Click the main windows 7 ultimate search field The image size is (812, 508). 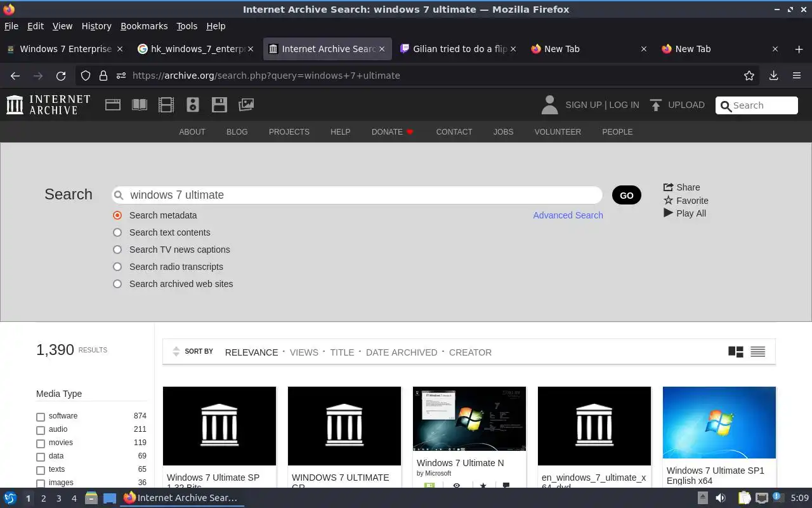point(357,195)
